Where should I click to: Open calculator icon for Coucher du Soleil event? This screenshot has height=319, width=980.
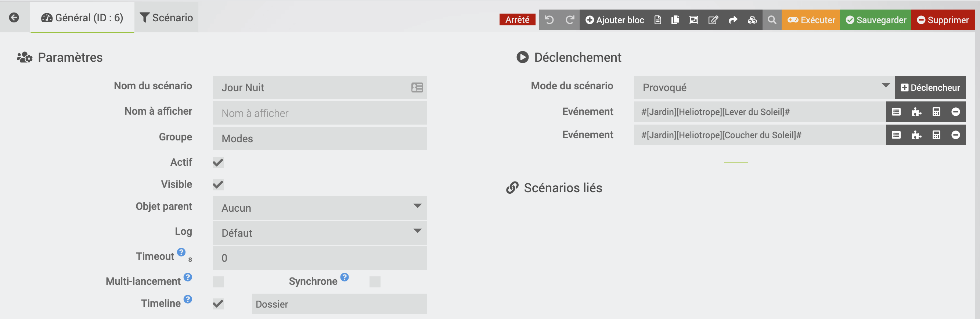point(936,135)
